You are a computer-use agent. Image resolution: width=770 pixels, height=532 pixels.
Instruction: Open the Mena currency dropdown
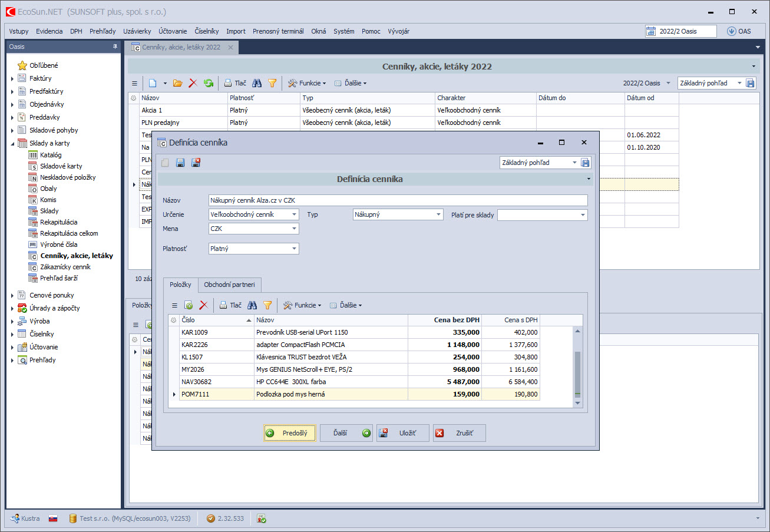click(x=295, y=229)
